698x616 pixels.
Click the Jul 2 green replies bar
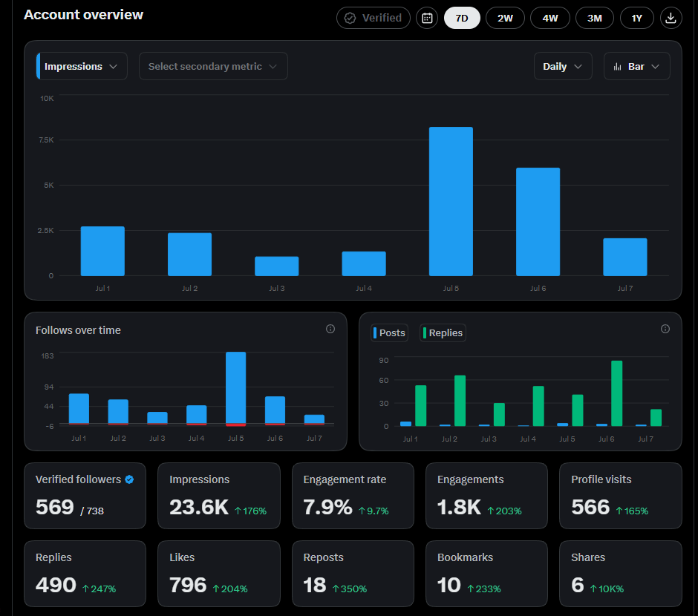[460, 401]
